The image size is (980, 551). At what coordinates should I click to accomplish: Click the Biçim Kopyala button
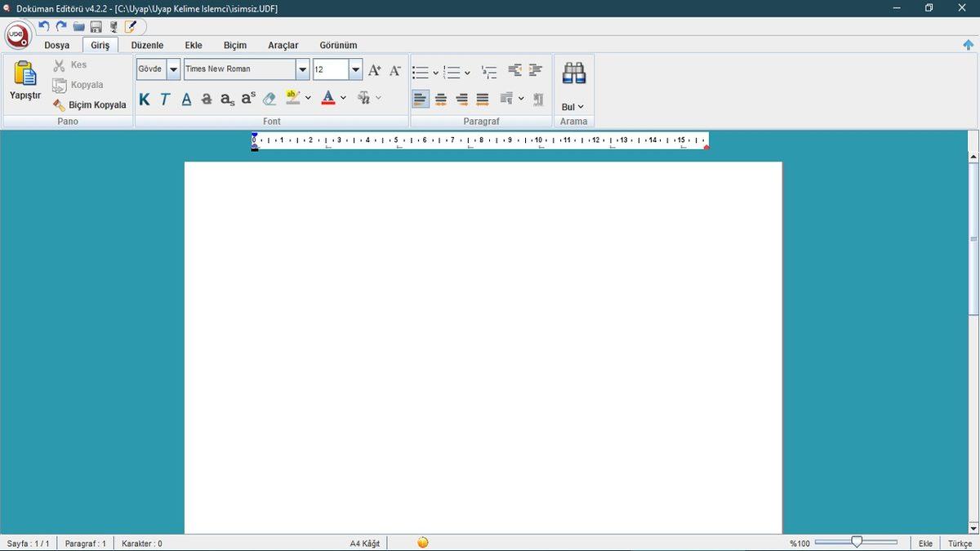(90, 104)
